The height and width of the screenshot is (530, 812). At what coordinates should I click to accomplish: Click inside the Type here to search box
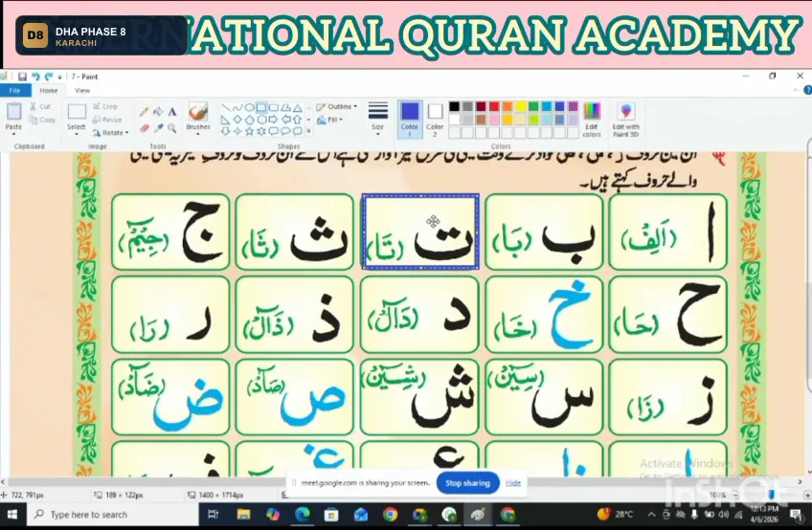113,515
